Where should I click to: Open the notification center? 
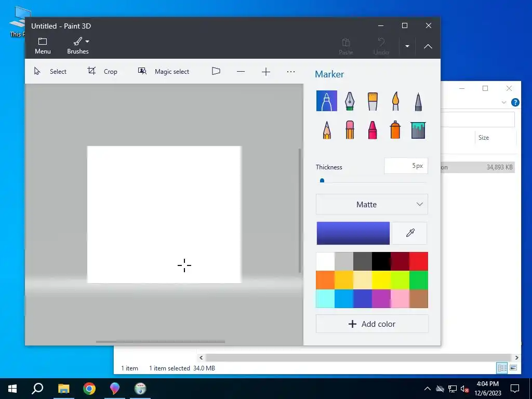click(x=515, y=389)
